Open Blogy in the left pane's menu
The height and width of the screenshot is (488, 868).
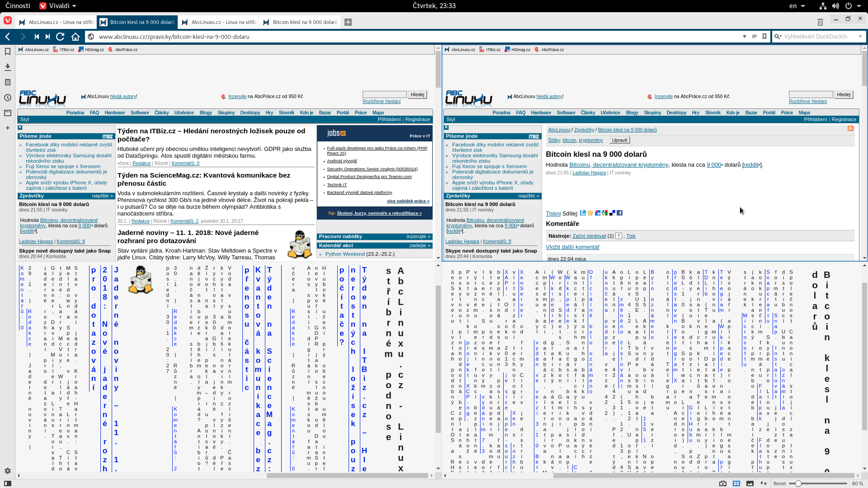click(206, 113)
